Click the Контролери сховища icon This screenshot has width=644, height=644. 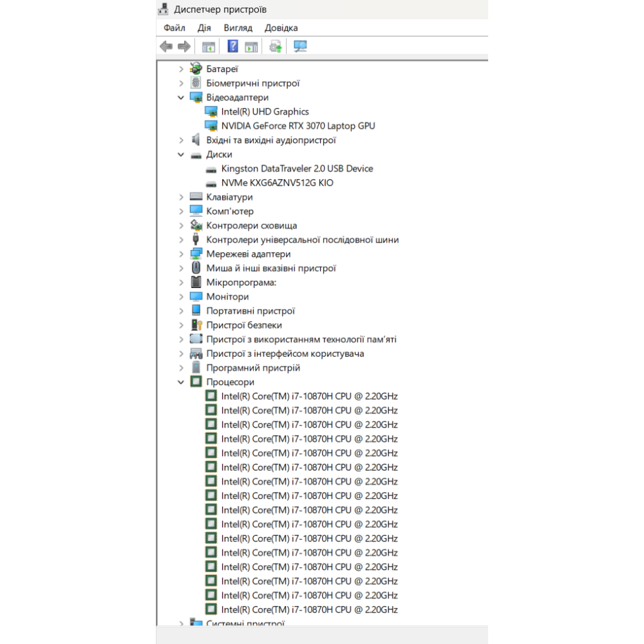(196, 225)
